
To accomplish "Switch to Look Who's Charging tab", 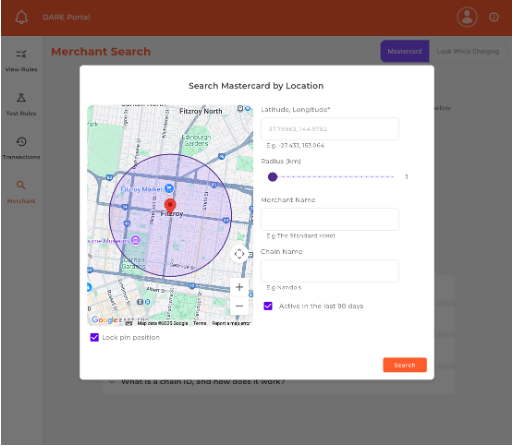I will [468, 51].
